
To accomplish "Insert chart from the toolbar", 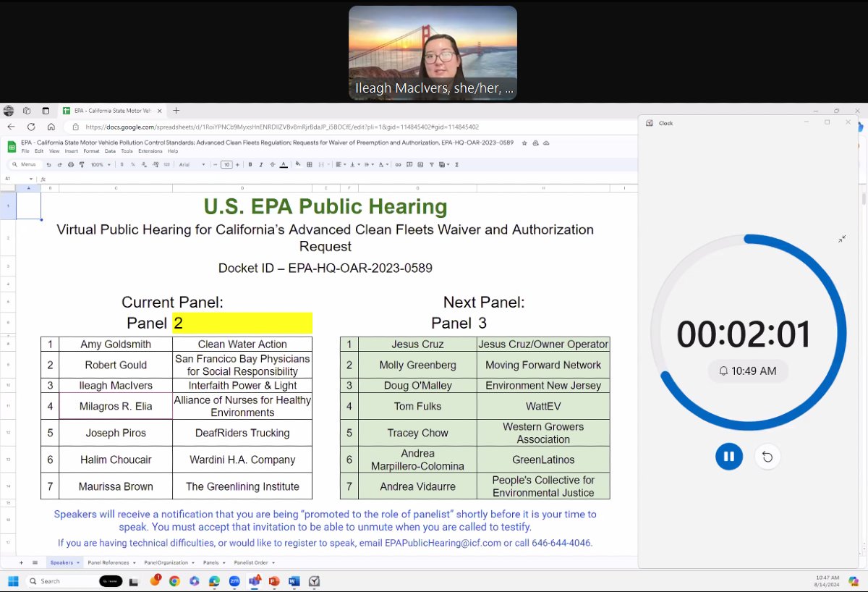I will pos(420,165).
